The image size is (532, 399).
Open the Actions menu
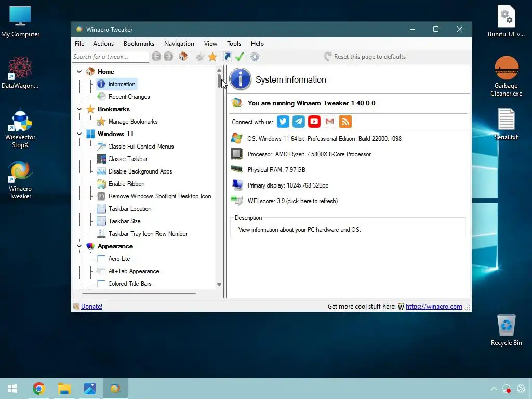click(x=103, y=44)
